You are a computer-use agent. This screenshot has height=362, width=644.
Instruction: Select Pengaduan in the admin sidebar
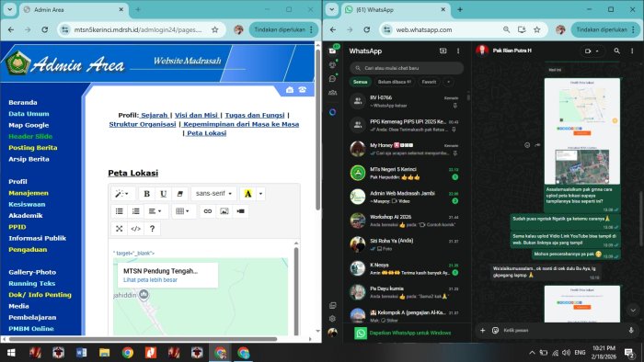[28, 250]
